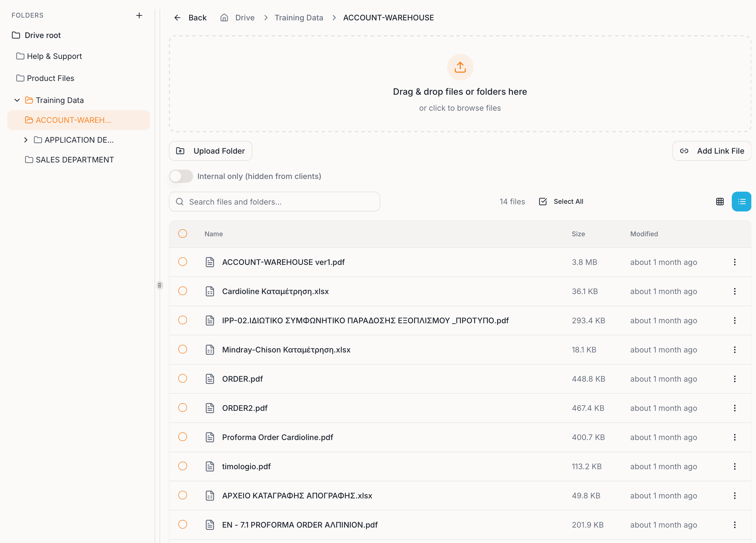Expand the APPLICATION DE... folder
This screenshot has height=543, width=756.
(x=26, y=140)
